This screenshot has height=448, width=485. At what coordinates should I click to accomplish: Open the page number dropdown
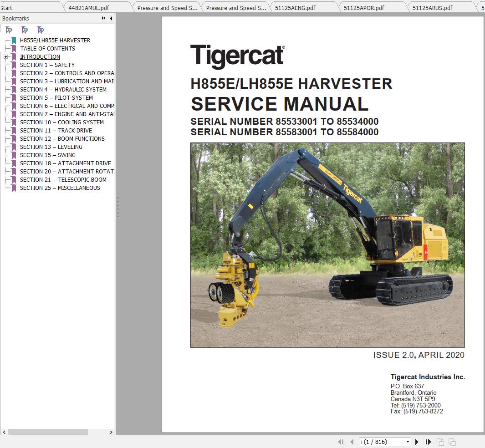(408, 442)
